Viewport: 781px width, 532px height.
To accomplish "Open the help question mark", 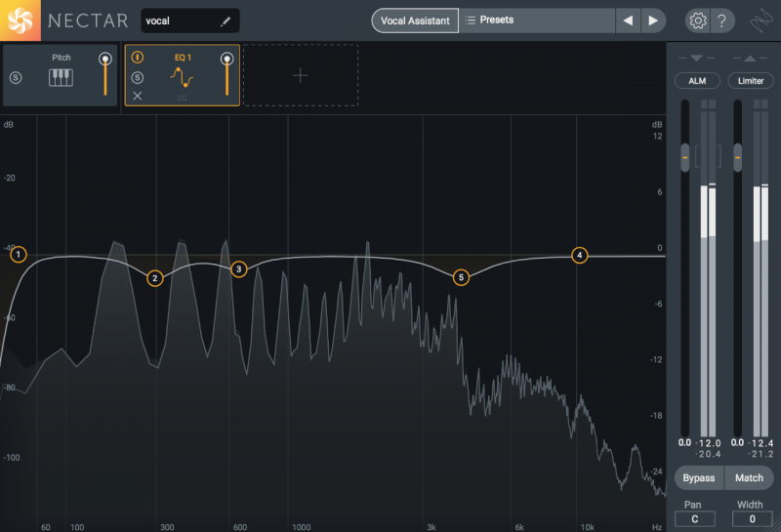I will [721, 20].
